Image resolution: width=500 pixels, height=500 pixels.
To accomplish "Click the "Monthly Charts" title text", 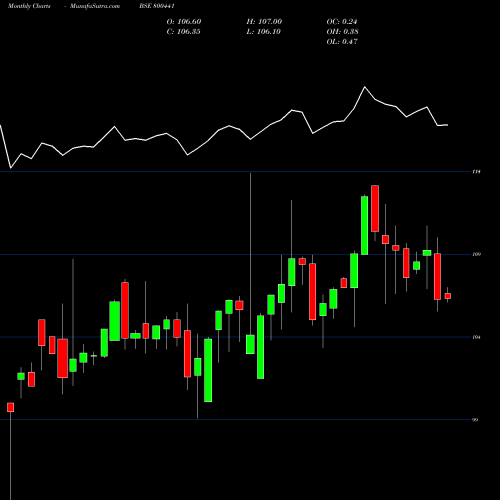I will pyautogui.click(x=29, y=6).
